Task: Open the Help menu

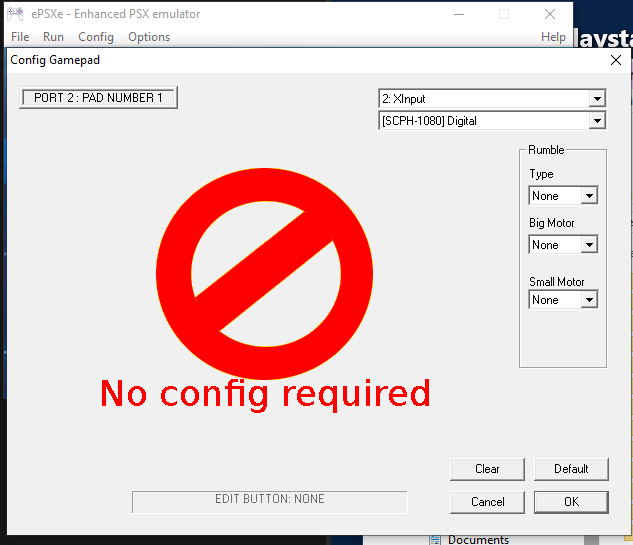Action: coord(553,37)
